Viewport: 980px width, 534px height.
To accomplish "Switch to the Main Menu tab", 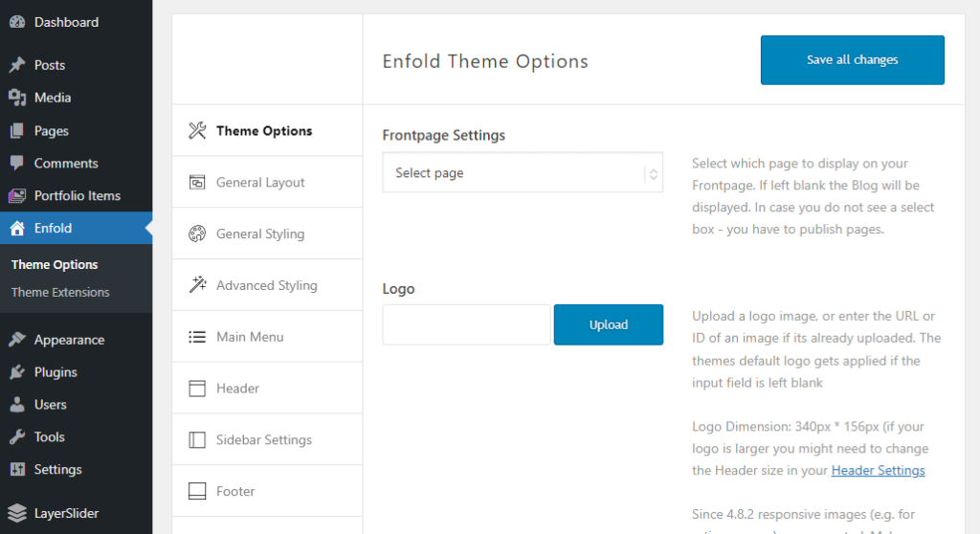I will pyautogui.click(x=268, y=337).
